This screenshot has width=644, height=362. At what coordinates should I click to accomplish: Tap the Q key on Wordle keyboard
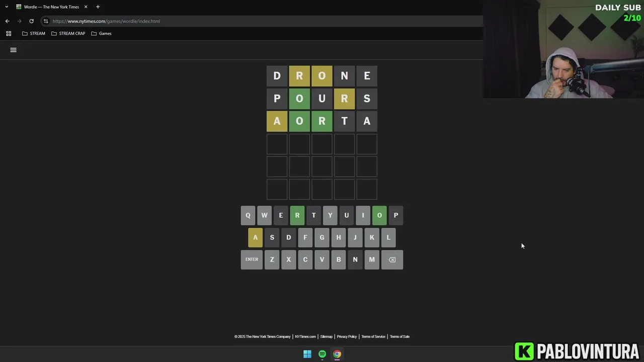click(248, 215)
